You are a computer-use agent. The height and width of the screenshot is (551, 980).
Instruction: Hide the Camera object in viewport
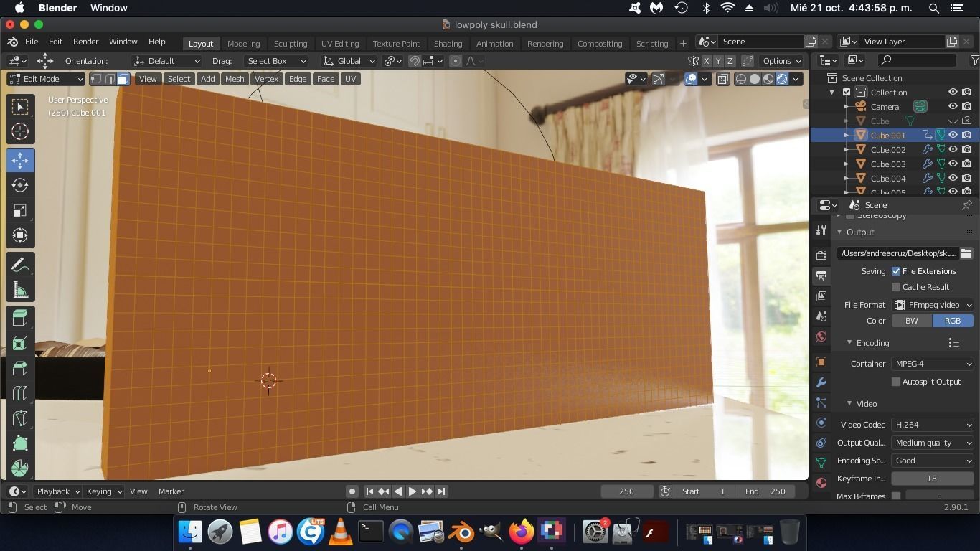pos(953,107)
